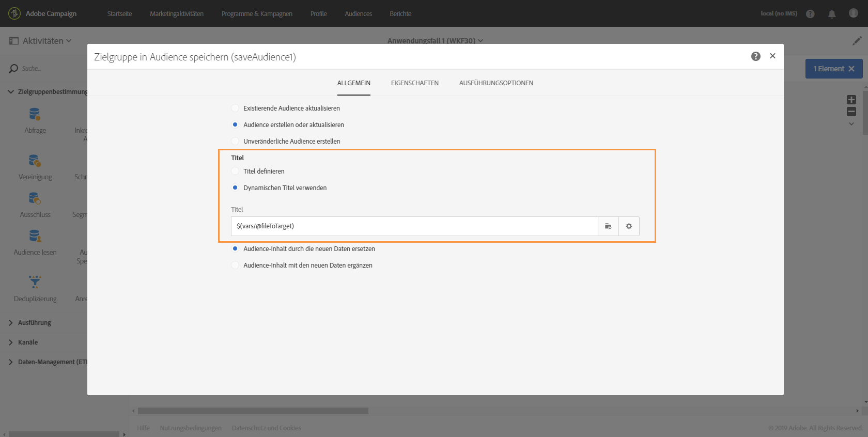Open the Anwendungsfall 1 (WKF30) dropdown
Viewport: 868px width, 437px height.
tap(435, 40)
